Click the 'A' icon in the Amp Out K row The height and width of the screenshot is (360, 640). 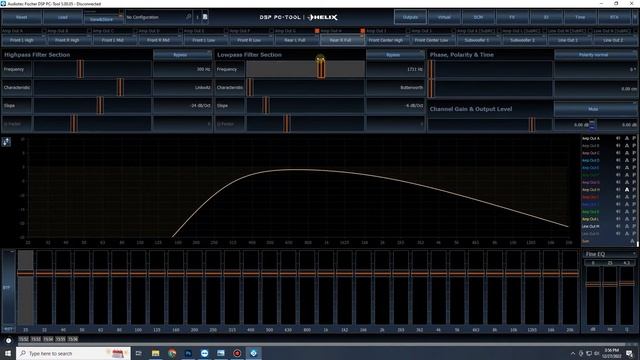coord(627,212)
